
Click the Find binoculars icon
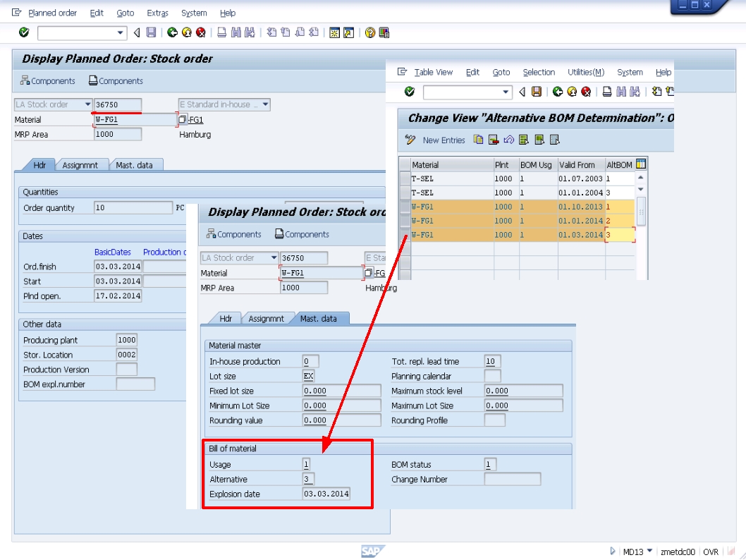(238, 30)
